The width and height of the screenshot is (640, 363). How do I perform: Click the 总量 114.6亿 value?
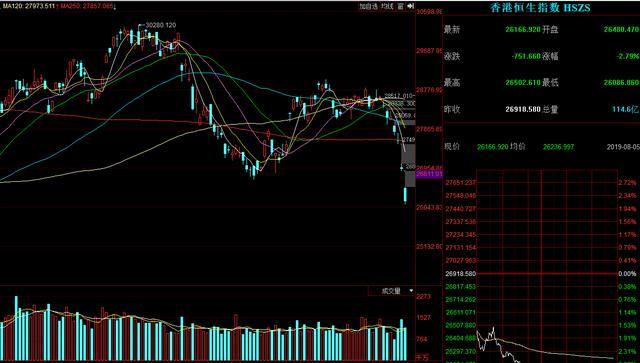coord(625,109)
